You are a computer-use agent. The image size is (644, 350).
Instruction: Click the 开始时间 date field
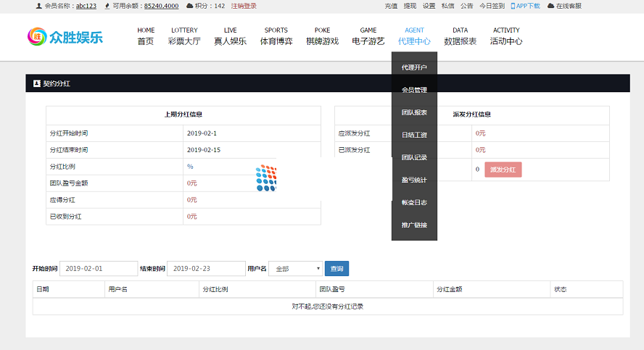click(x=99, y=269)
